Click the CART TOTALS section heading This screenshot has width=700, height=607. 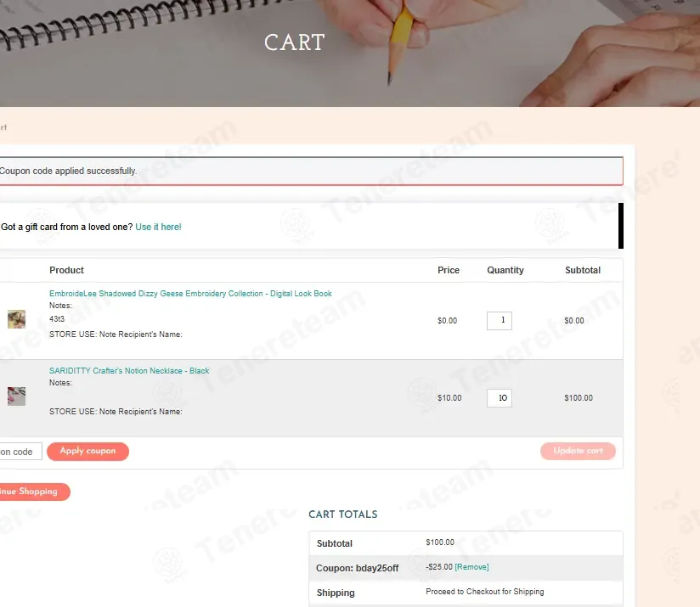tap(342, 514)
